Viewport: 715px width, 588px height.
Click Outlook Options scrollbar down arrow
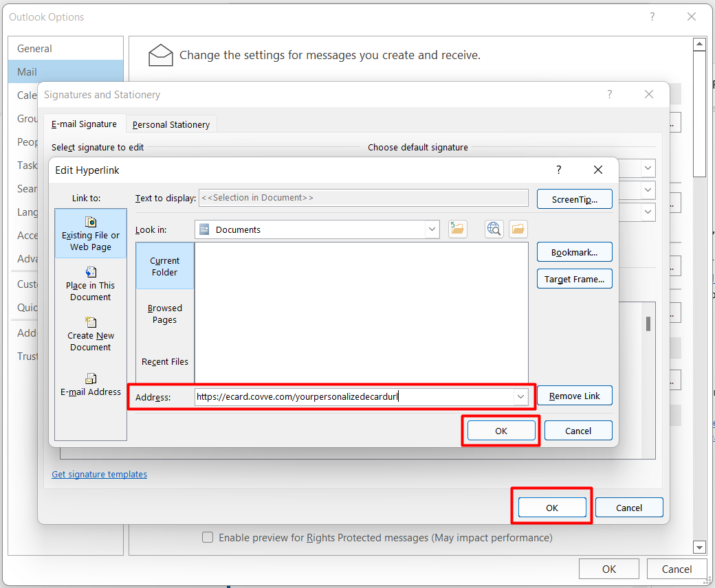(x=699, y=547)
